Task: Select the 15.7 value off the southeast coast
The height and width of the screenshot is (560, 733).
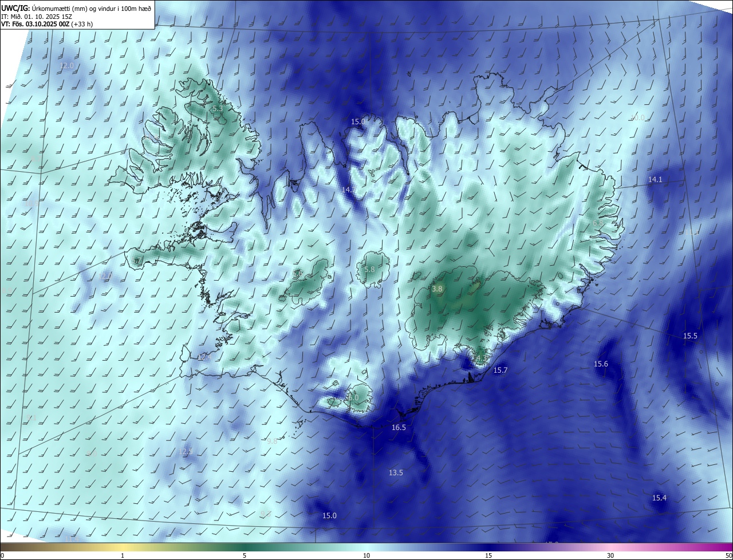Action: [x=501, y=370]
